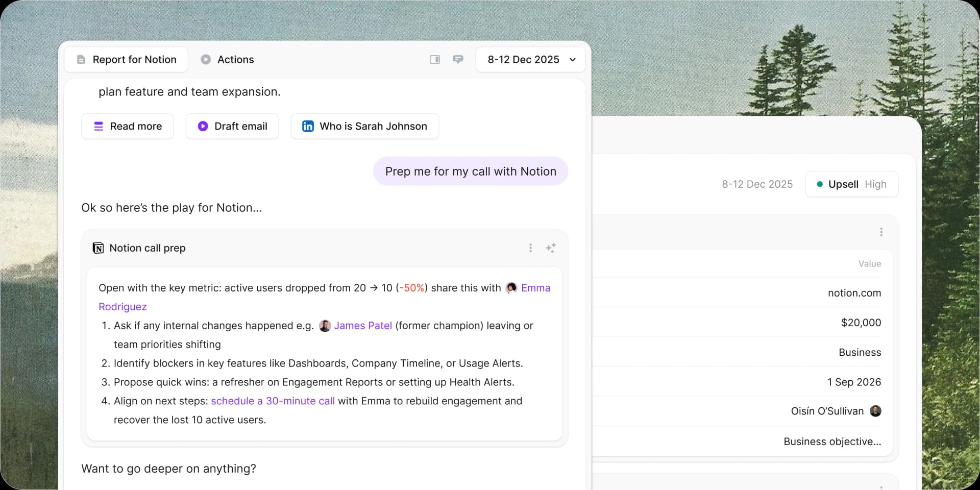Switch to the Actions tab
This screenshot has width=980, height=490.
(228, 60)
